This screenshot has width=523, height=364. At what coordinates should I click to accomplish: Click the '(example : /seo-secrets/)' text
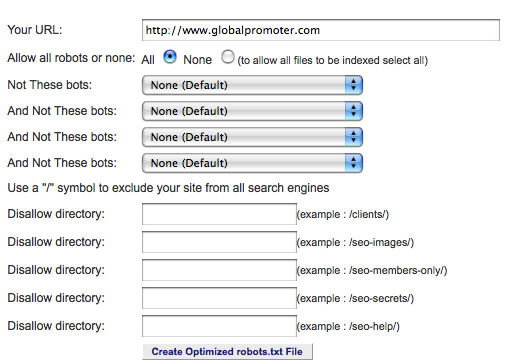pyautogui.click(x=355, y=298)
